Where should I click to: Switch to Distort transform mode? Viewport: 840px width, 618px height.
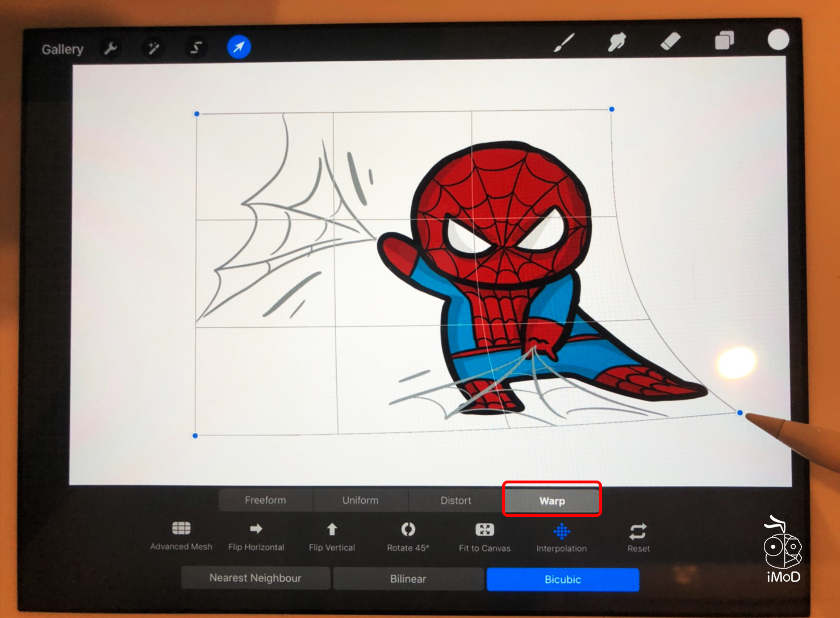455,501
